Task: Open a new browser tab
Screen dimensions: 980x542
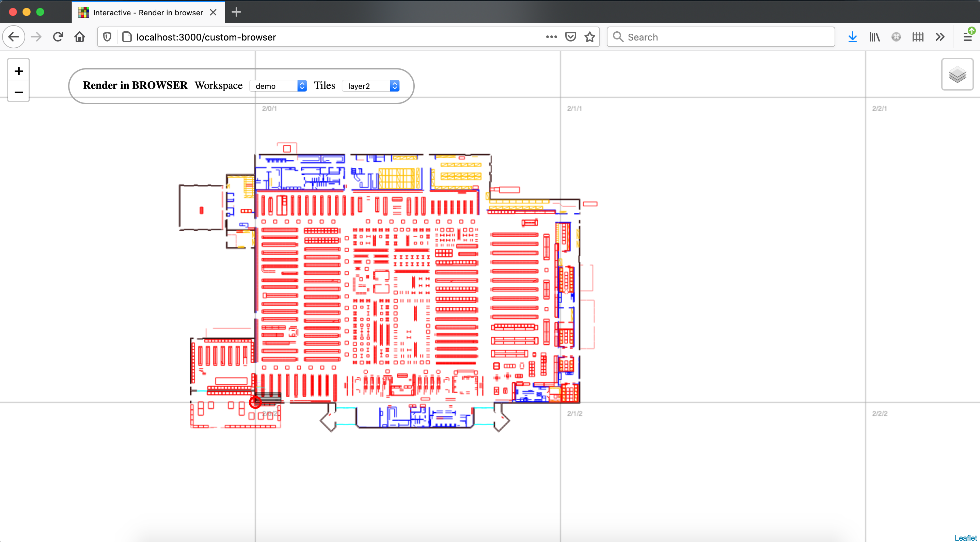Action: (236, 12)
